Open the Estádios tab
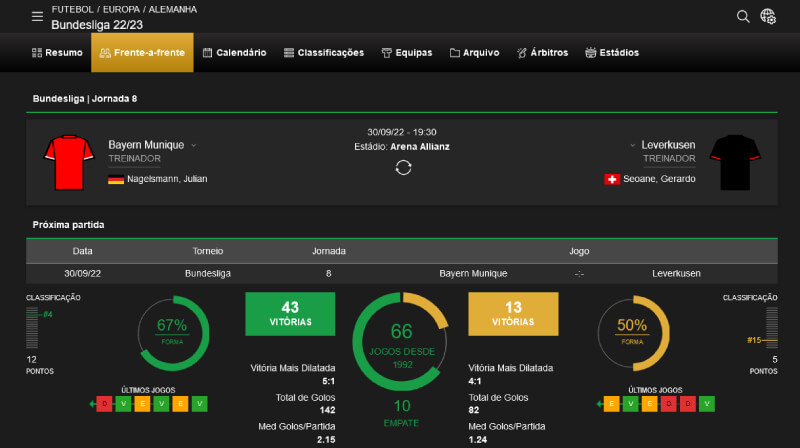800x448 pixels. pyautogui.click(x=612, y=53)
